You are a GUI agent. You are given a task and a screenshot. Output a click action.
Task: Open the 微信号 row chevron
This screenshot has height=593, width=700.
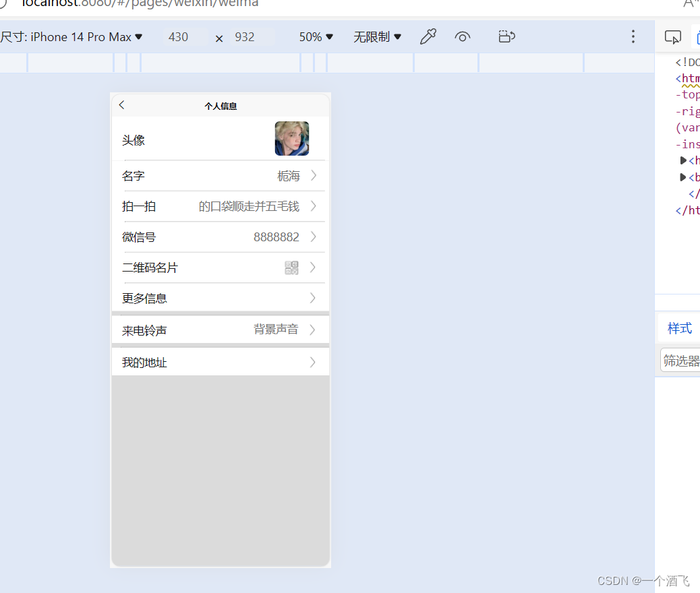click(x=314, y=237)
